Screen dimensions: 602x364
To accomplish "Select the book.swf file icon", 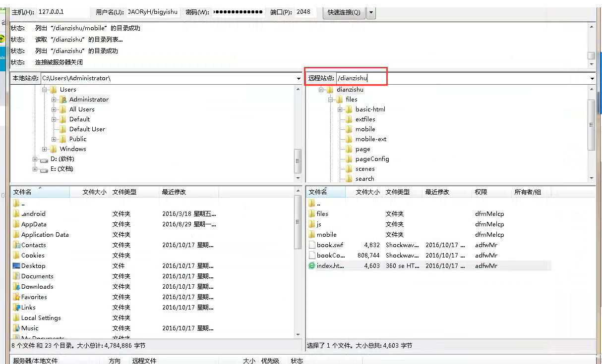I will (312, 245).
